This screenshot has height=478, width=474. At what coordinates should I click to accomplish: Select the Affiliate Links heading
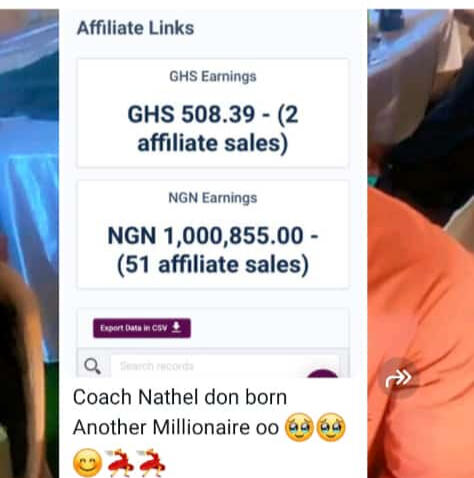coord(135,28)
